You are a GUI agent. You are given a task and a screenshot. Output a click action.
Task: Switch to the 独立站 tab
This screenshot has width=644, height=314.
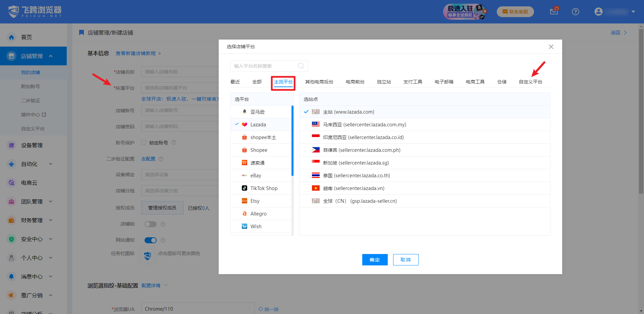[x=384, y=82]
